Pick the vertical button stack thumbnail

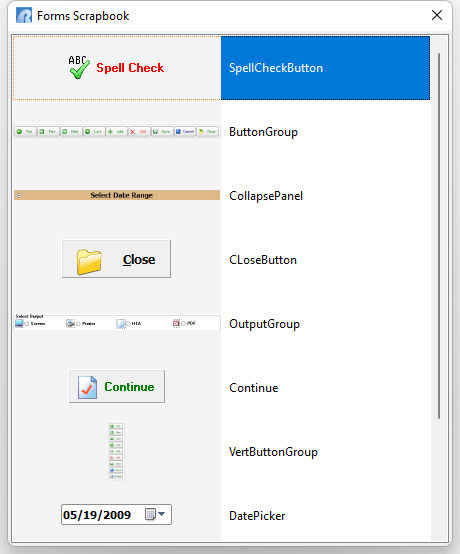pyautogui.click(x=116, y=451)
